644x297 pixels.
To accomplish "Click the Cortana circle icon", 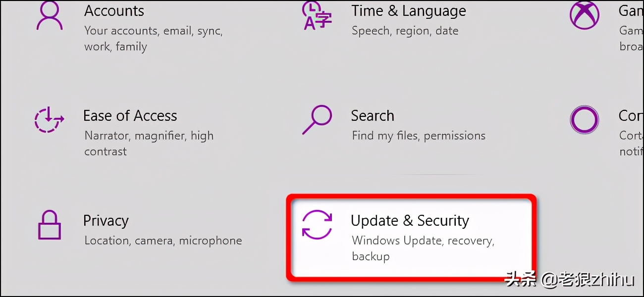I will [x=585, y=120].
